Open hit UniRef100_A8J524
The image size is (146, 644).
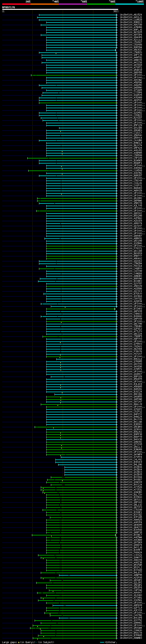[131, 15]
